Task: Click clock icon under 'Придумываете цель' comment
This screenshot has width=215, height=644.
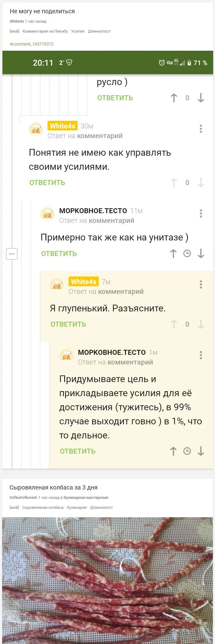Action: (x=187, y=451)
